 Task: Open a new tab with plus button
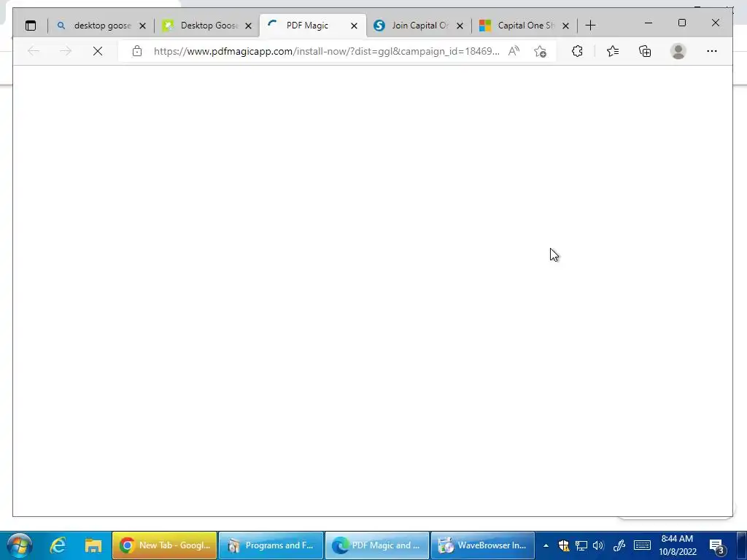[590, 26]
